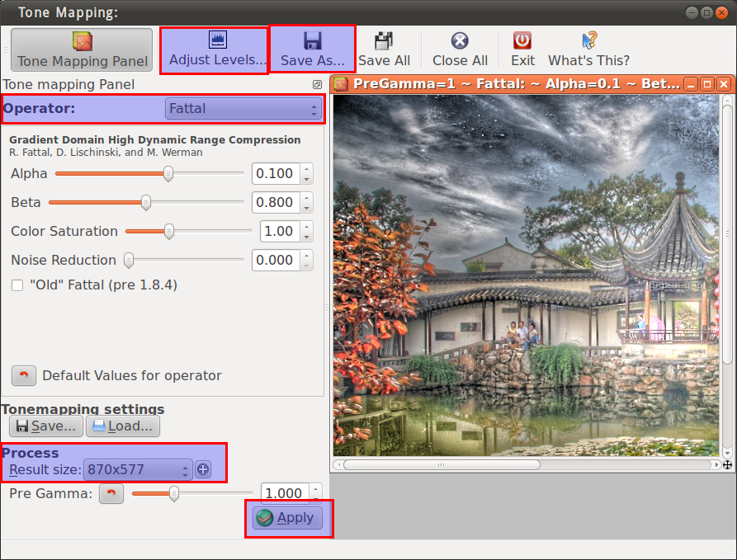Decrease Alpha with the spin down arrow

coord(306,179)
